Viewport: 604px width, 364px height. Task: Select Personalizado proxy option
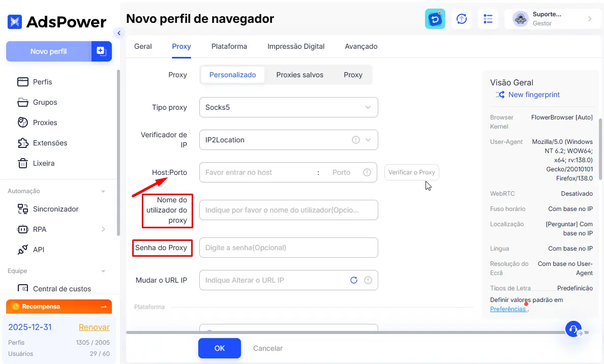point(233,75)
